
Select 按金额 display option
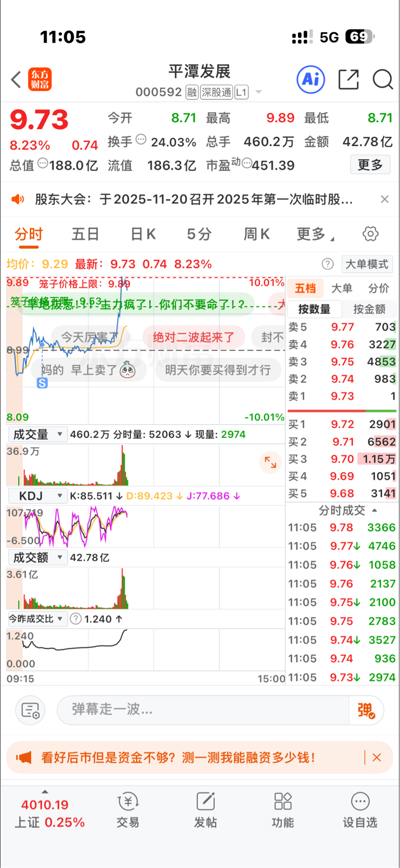tap(369, 309)
